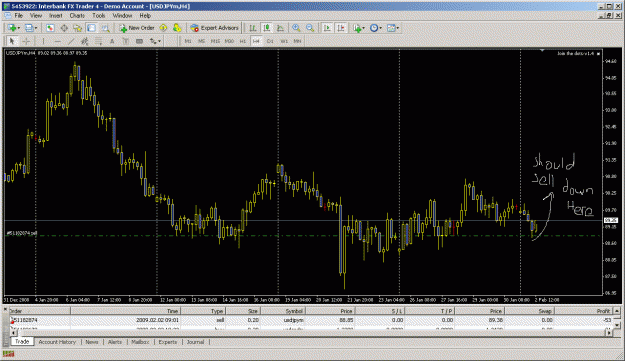The height and width of the screenshot is (361, 625).
Task: Toggle the Data Window icon
Action: click(64, 28)
